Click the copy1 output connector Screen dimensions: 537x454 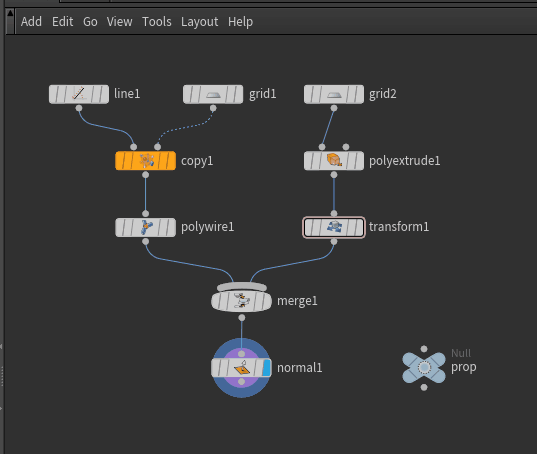146,175
